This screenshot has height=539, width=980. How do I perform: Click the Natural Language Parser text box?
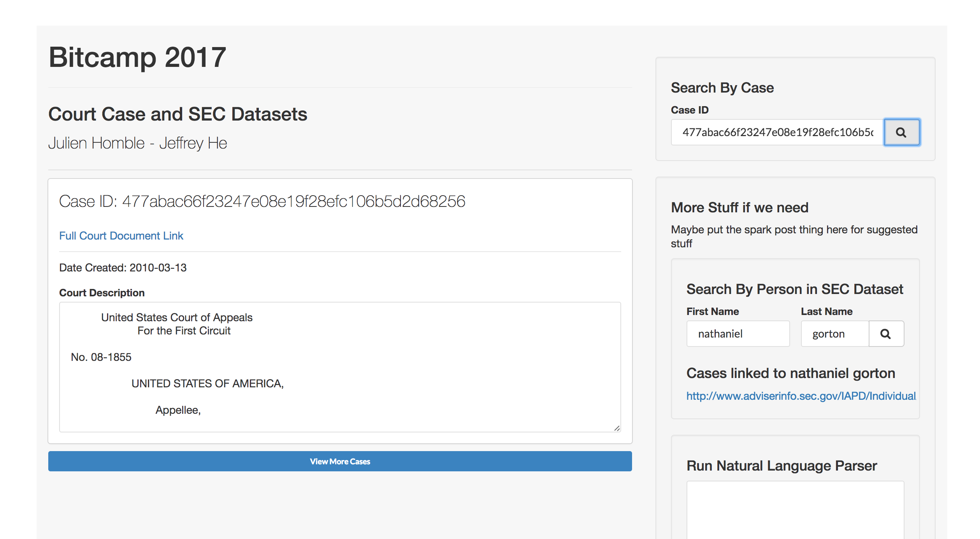795,509
